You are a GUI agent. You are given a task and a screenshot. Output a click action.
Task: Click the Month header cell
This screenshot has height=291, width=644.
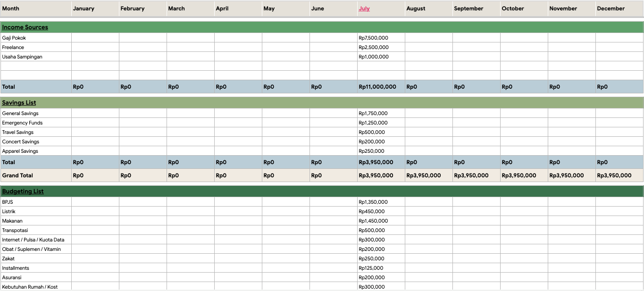coord(36,8)
